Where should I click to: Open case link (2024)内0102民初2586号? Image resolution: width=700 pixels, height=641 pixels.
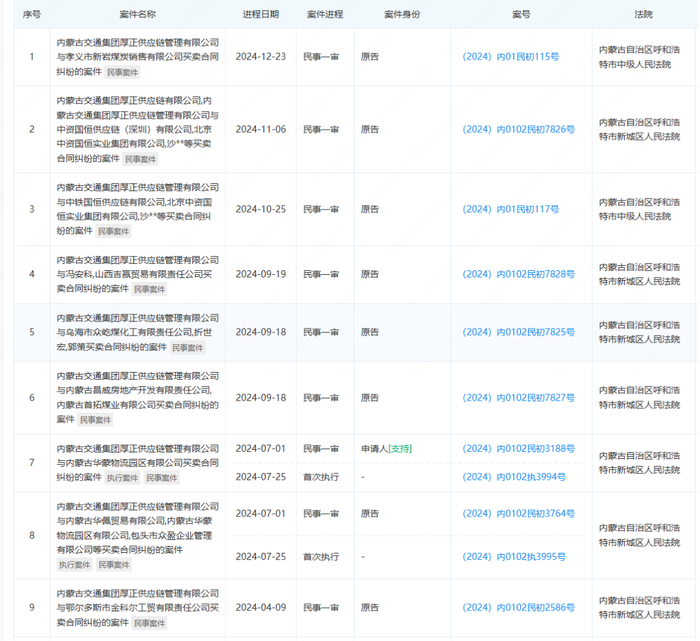[518, 608]
